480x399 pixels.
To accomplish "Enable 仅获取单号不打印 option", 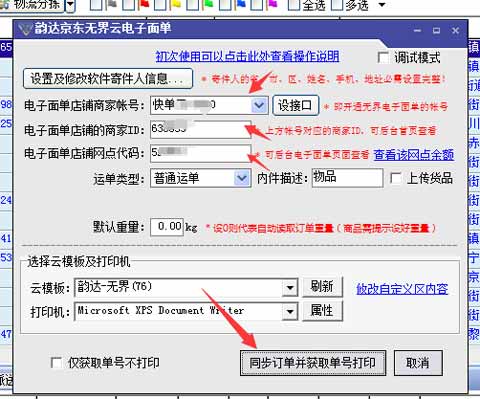I will click(x=56, y=363).
